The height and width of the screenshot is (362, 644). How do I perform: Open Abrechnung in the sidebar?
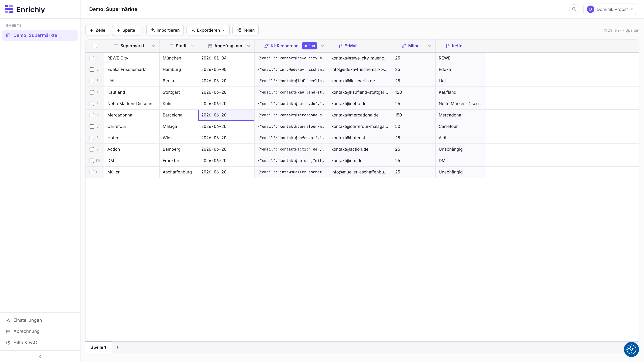(x=40, y=331)
